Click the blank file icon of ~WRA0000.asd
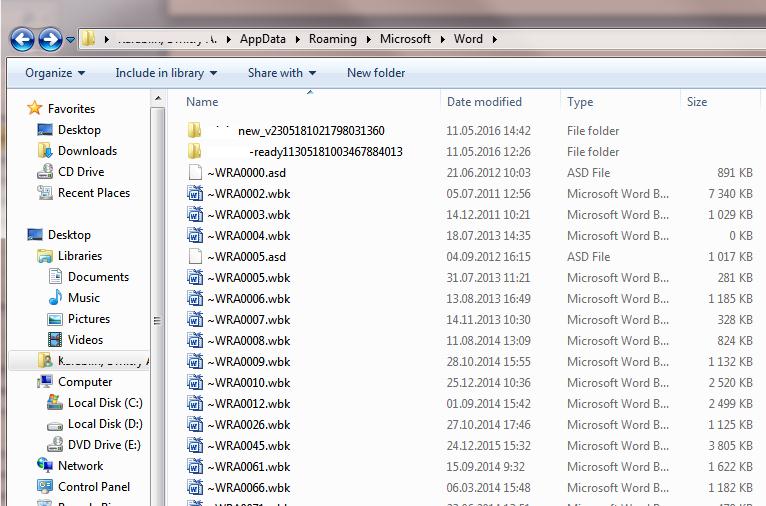 tap(195, 173)
